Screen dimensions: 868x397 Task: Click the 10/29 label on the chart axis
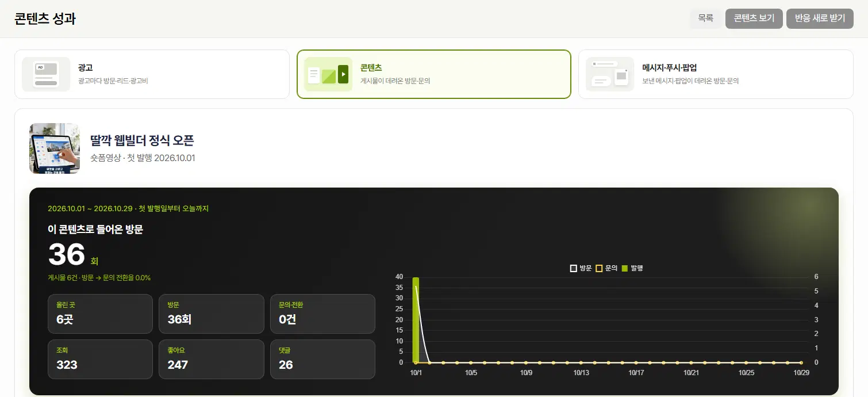pos(801,373)
